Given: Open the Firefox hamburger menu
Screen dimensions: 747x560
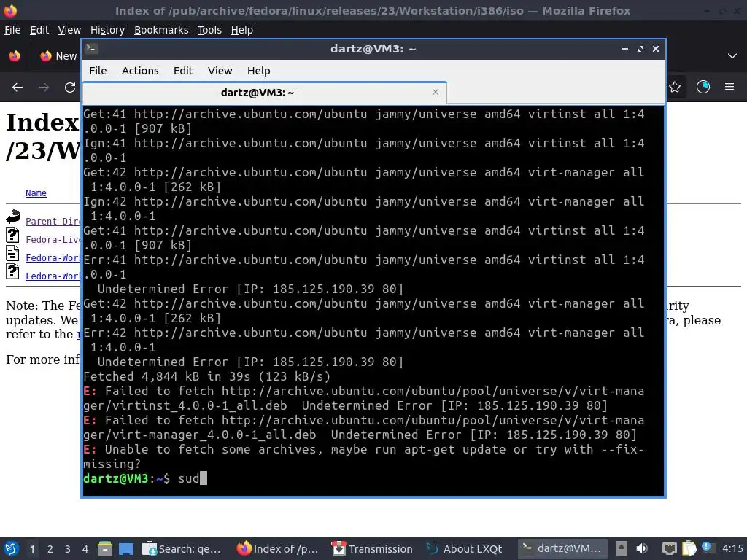Looking at the screenshot, I should pos(729,87).
